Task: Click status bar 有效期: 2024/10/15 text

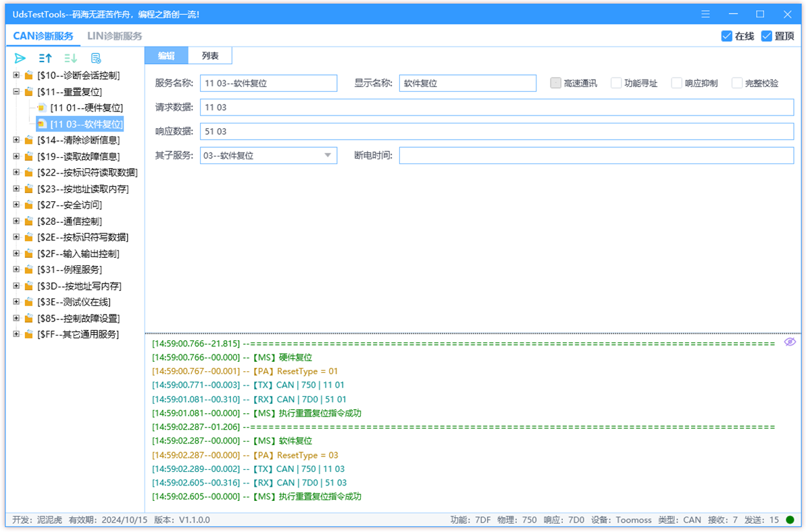Action: coord(108,520)
